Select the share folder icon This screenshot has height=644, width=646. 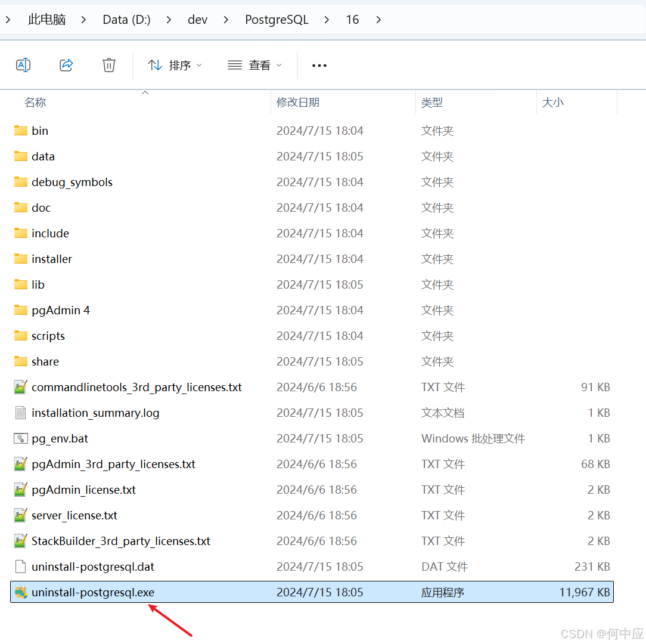[x=21, y=361]
